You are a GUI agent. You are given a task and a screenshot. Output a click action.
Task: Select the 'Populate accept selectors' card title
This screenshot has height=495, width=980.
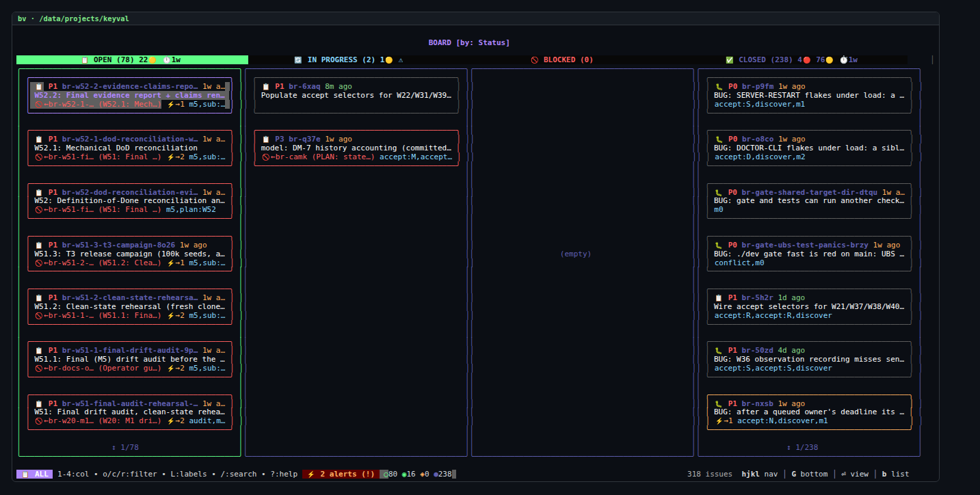click(356, 96)
